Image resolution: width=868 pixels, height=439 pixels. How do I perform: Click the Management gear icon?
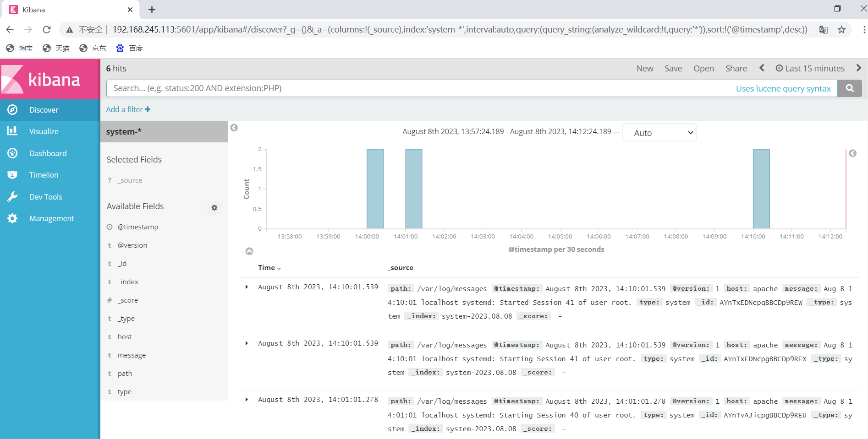(x=12, y=218)
